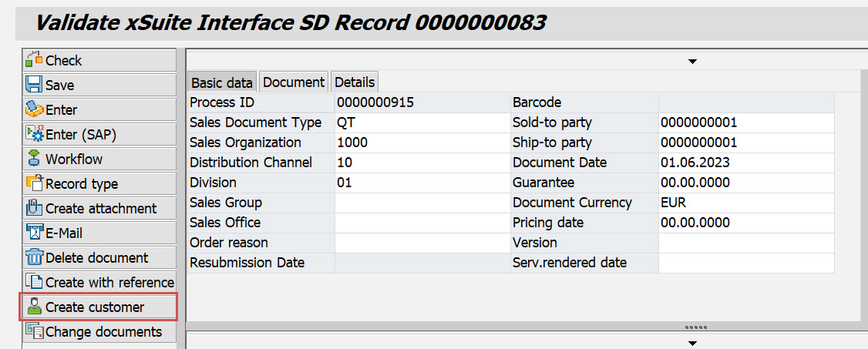Click the empty Sales Office field
The height and width of the screenshot is (349, 868).
[x=422, y=223]
